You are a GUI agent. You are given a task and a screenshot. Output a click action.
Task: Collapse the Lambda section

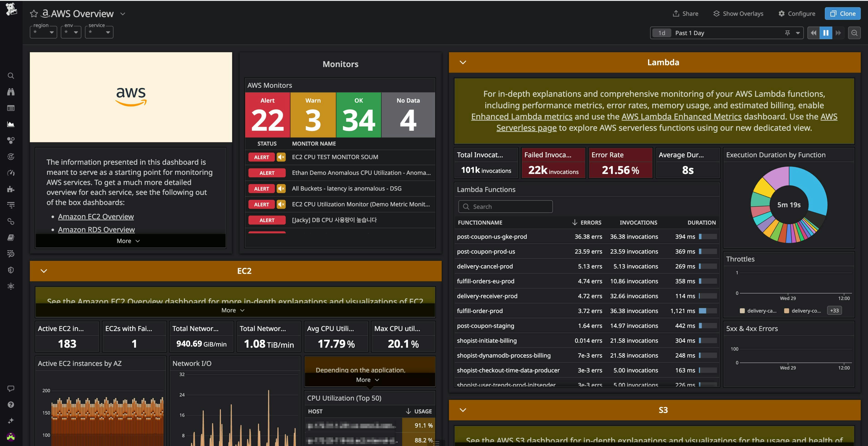pos(463,62)
